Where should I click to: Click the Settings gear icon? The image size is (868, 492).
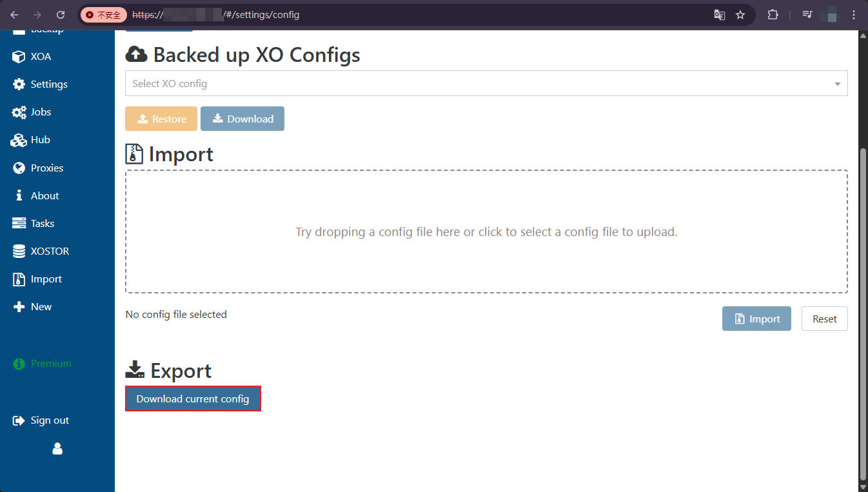pyautogui.click(x=19, y=84)
